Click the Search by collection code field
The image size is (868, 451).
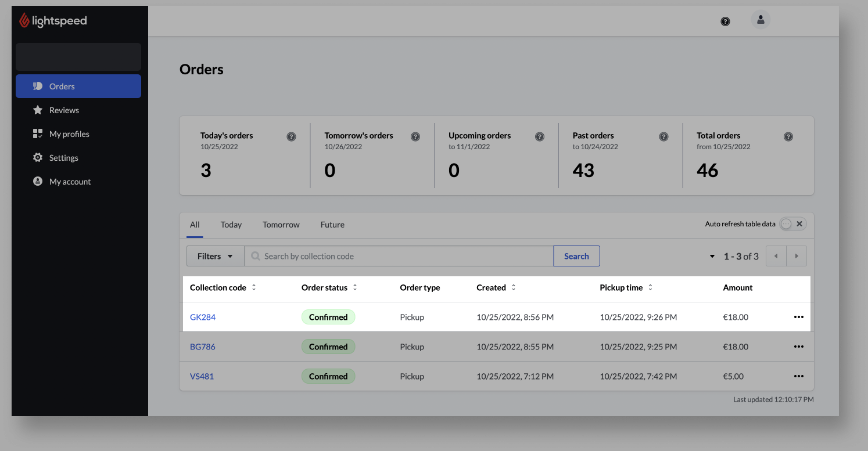click(401, 256)
